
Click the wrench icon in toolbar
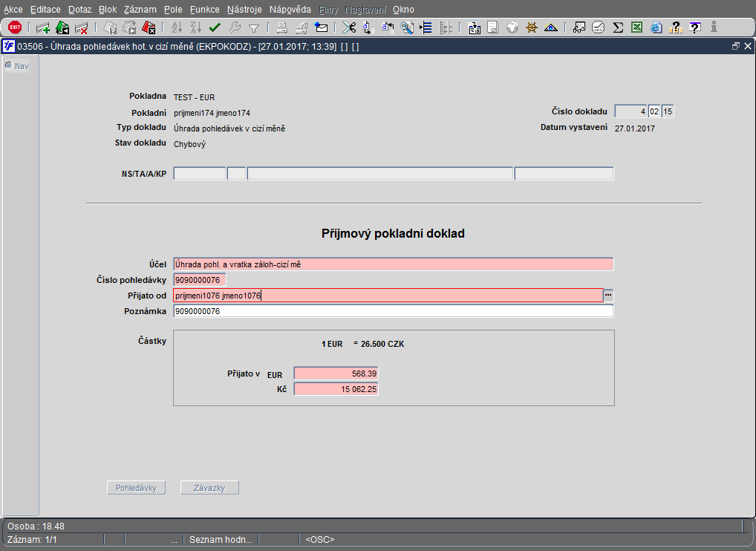pyautogui.click(x=235, y=28)
